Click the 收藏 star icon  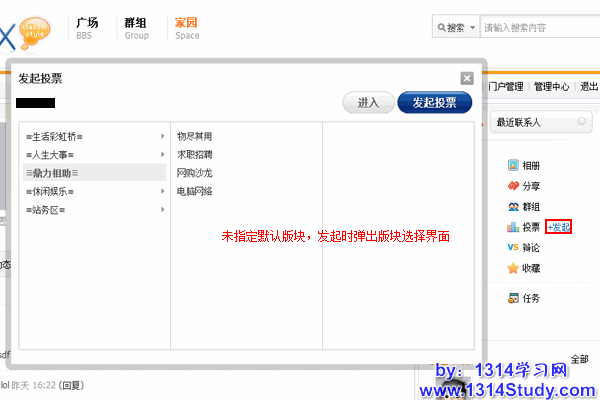[513, 268]
